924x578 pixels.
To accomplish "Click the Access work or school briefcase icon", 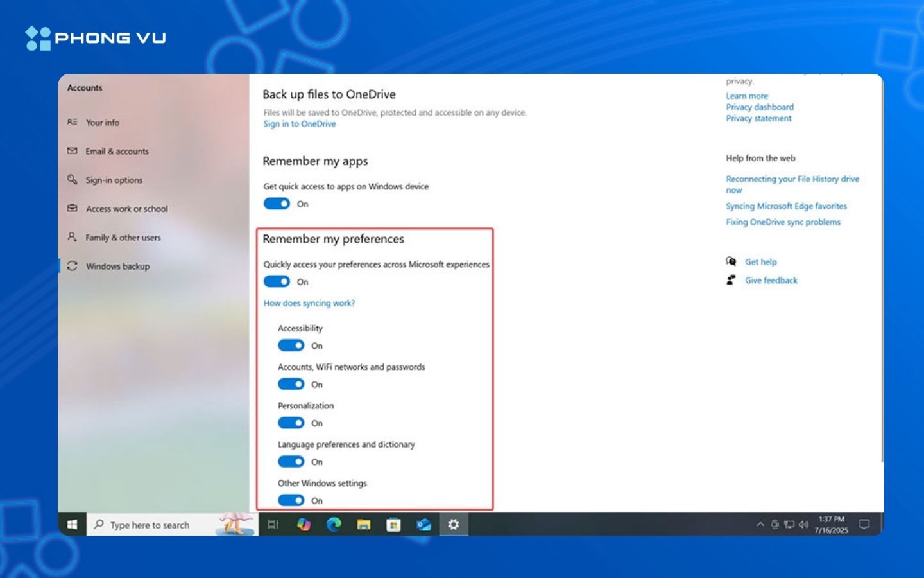I will pos(73,209).
